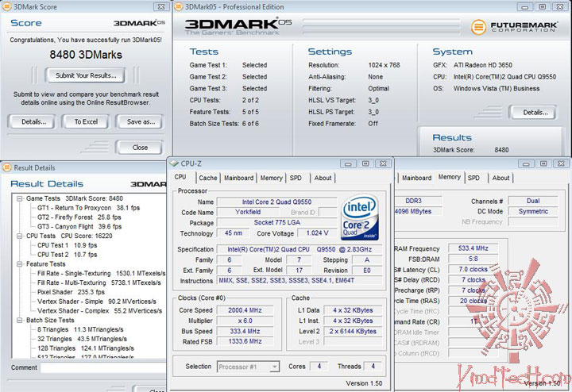Viewport: 572px width, 392px height.
Task: Open the Mainboard tab in front CPU-Z window
Action: pos(238,178)
